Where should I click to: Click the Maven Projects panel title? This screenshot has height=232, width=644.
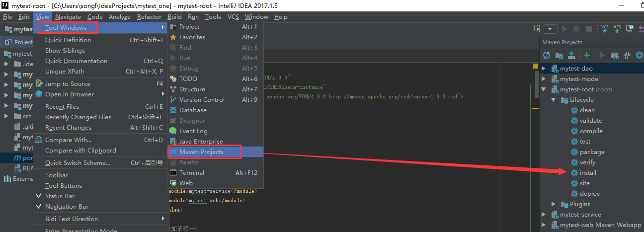coord(562,42)
